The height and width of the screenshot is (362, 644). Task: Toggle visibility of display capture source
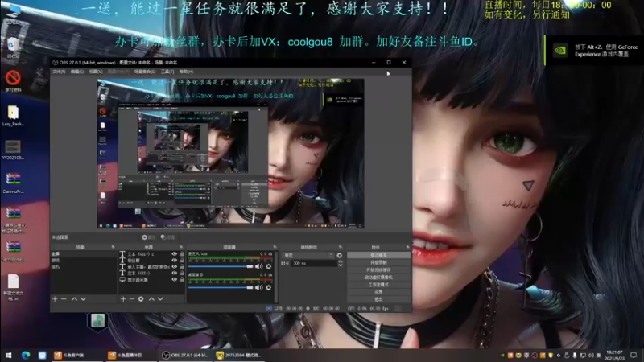coord(174,279)
